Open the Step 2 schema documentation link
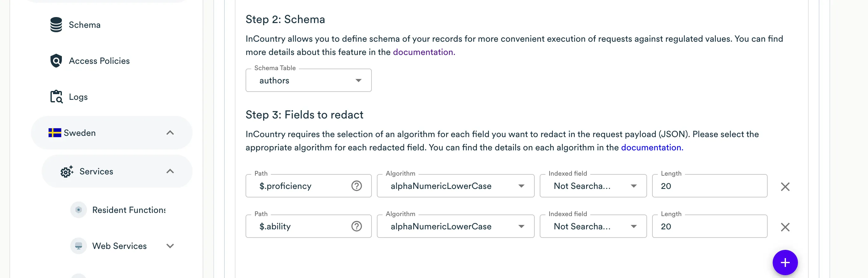The height and width of the screenshot is (278, 868). point(424,52)
